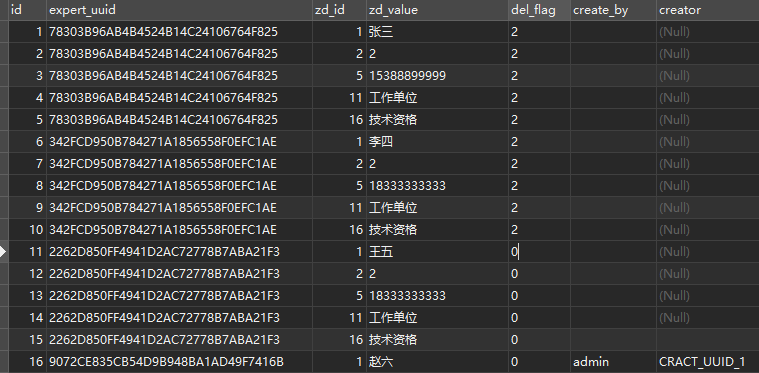Select the 工作单位 cell in row 9
Screen dimensions: 759x373
click(437, 208)
